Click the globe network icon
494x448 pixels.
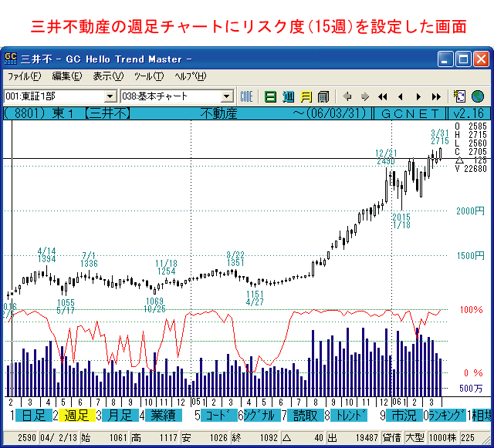pos(478,96)
